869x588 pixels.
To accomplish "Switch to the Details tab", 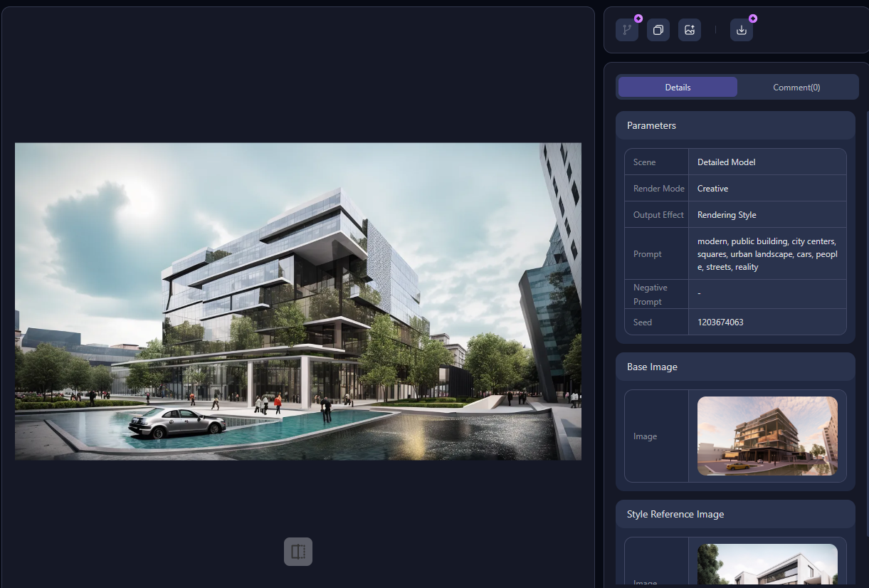I will (678, 88).
